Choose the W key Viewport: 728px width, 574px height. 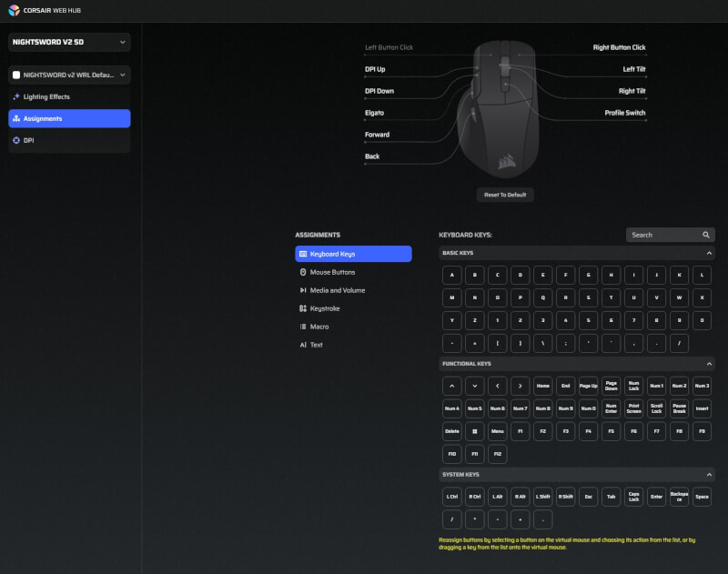point(679,297)
